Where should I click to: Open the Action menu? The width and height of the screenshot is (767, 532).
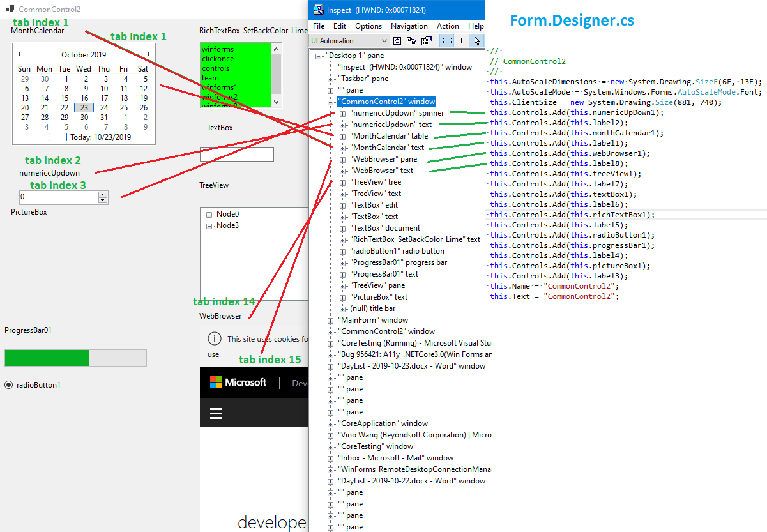pos(448,26)
